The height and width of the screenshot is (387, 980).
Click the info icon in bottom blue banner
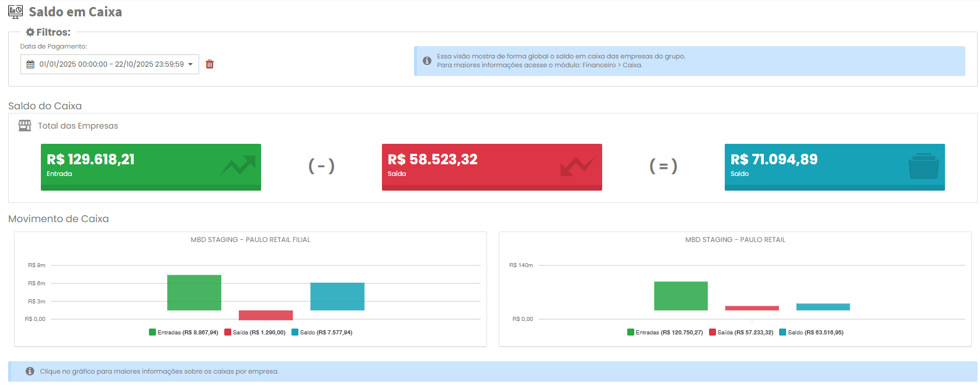30,371
